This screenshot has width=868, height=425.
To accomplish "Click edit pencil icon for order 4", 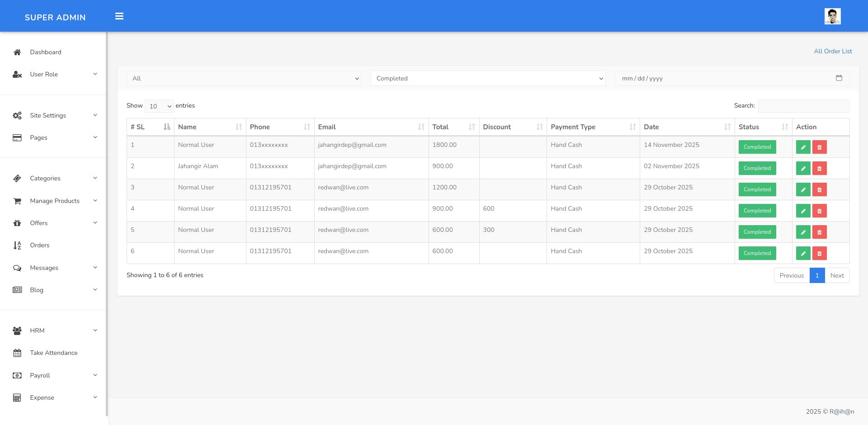I will [803, 211].
